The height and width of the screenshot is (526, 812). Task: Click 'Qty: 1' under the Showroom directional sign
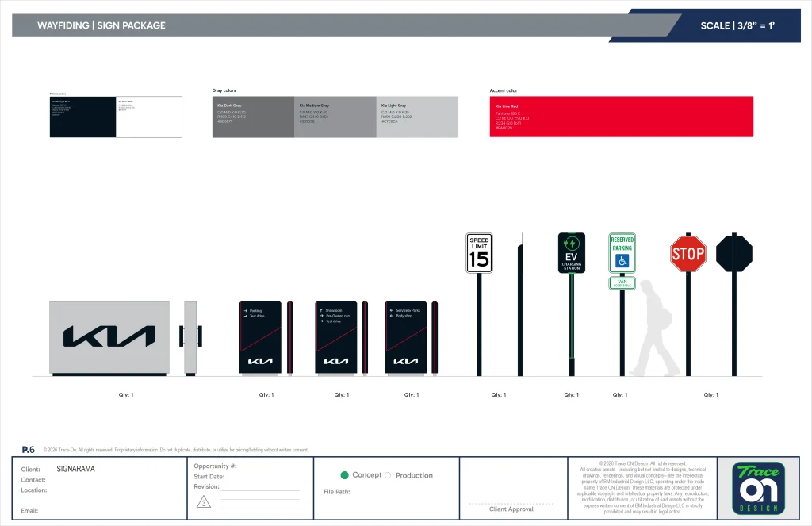[341, 394]
